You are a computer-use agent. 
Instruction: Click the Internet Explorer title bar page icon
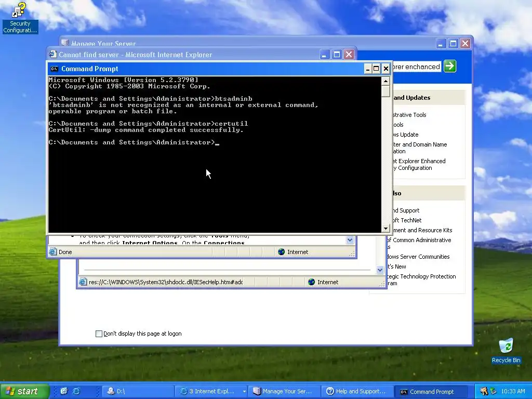click(x=52, y=54)
